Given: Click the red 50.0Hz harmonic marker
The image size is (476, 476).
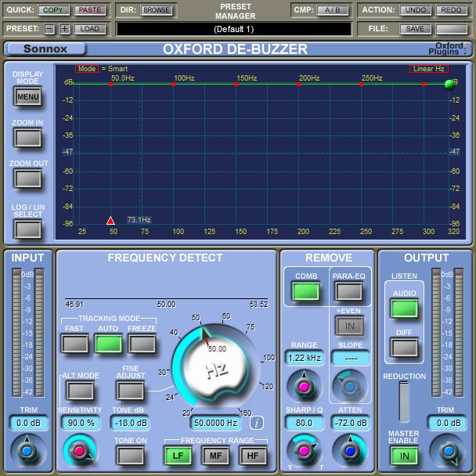Looking at the screenshot, I should (x=111, y=84).
